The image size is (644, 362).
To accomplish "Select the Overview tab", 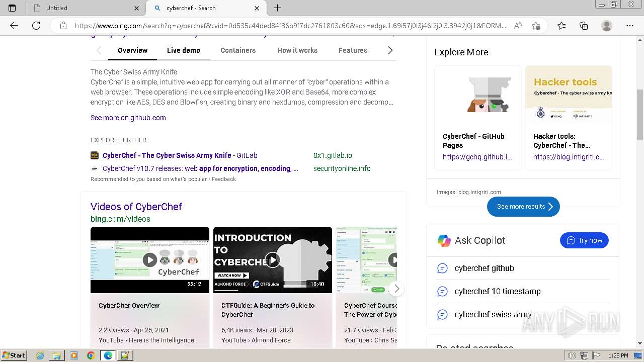I will [x=133, y=50].
